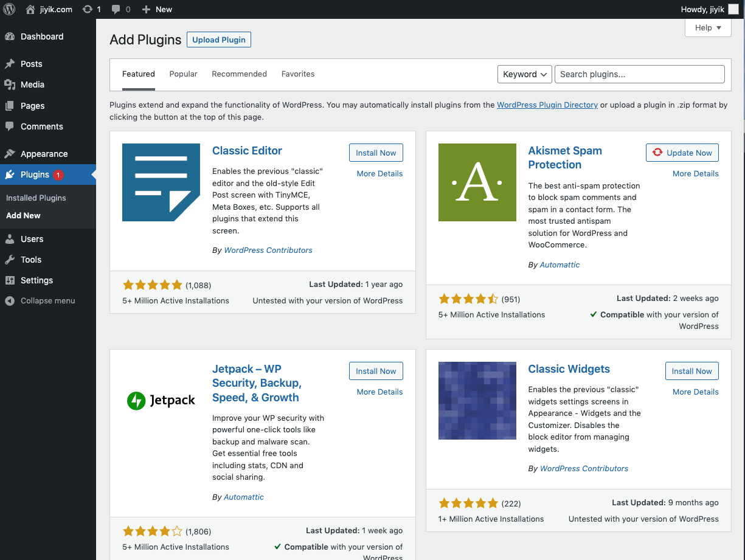Open the WordPress Plugin Directory link
Image resolution: width=745 pixels, height=560 pixels.
click(x=547, y=105)
